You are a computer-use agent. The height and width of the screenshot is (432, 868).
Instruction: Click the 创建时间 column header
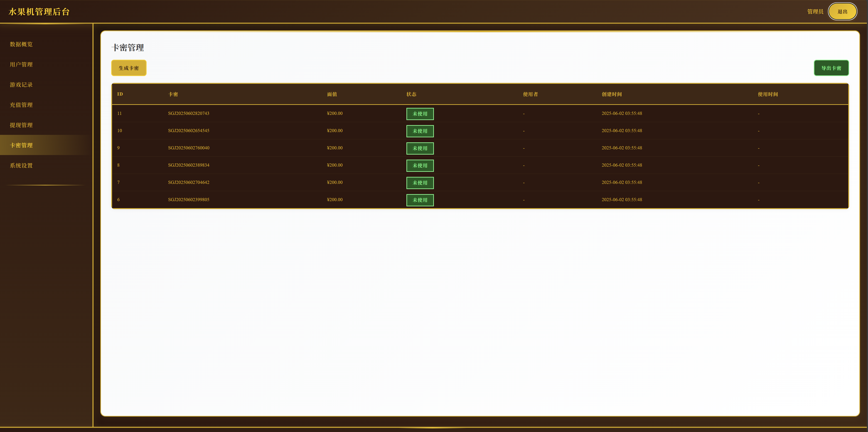(612, 94)
